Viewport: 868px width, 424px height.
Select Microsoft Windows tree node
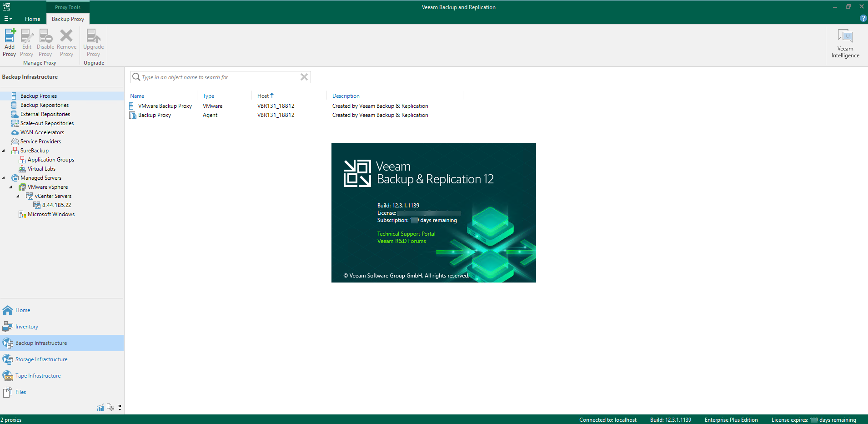pos(51,214)
